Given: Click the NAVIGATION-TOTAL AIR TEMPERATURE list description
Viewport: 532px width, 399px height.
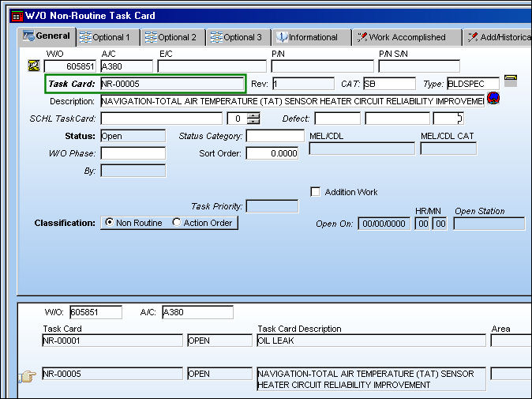Looking at the screenshot, I should tap(371, 379).
